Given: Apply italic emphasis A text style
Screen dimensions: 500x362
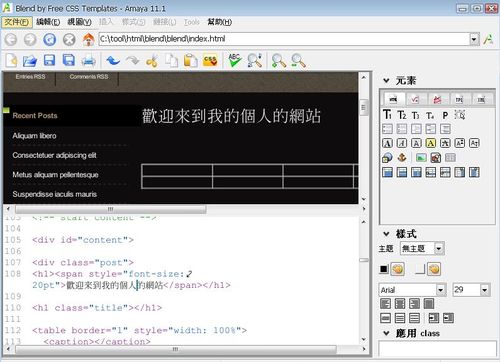Looking at the screenshot, I should tap(402, 143).
